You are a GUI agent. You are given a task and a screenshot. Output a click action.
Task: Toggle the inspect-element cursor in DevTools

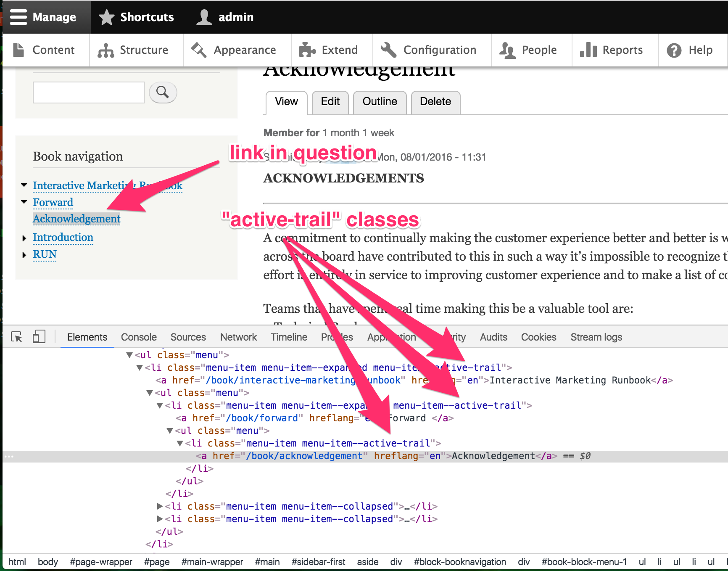(x=16, y=337)
